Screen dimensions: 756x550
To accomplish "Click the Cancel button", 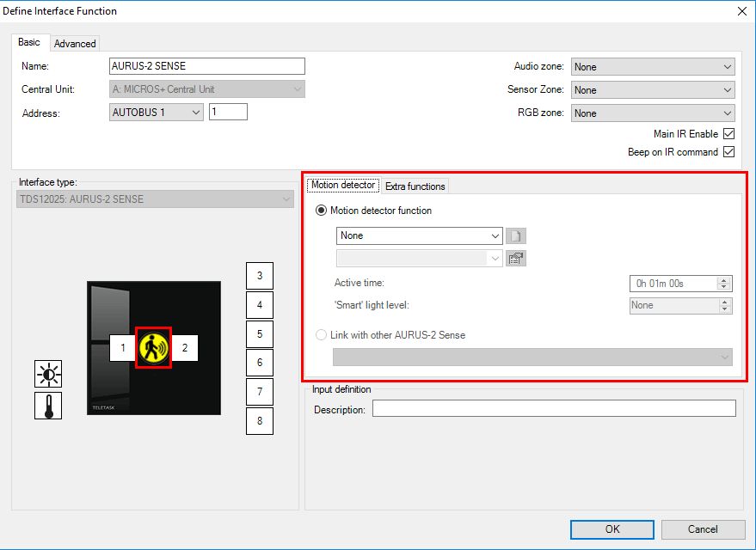I will [703, 529].
